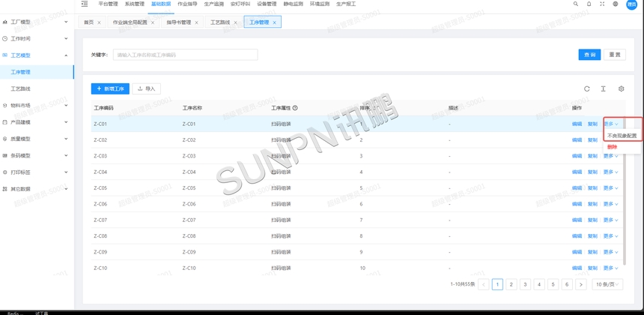This screenshot has height=315, width=644.
Task: Click the 重置 reset button
Action: pos(615,55)
